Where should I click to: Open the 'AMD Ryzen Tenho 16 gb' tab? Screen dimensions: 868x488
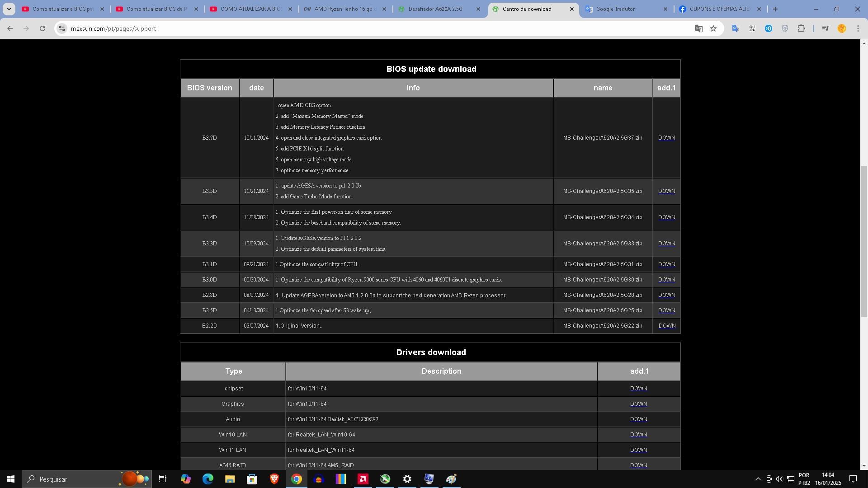[345, 9]
